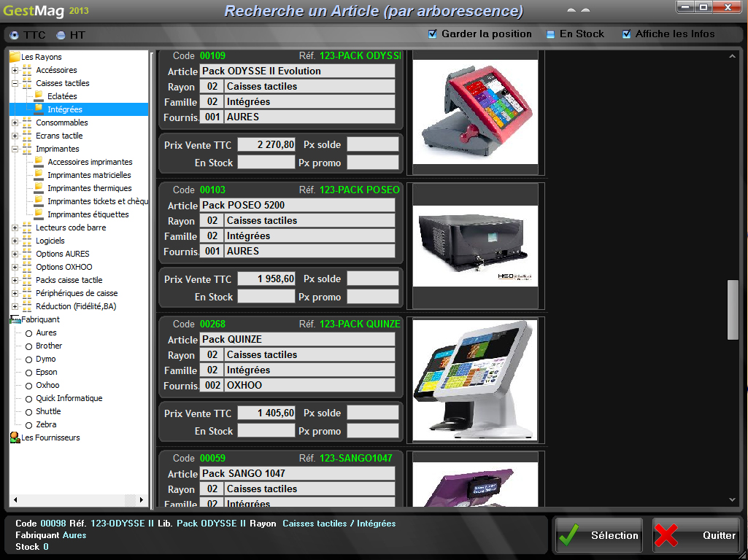Click the article list scroll-down arrow
This screenshot has width=748, height=560.
click(x=732, y=499)
